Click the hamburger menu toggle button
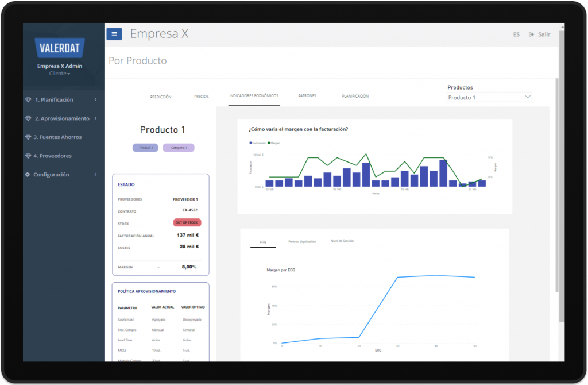 (x=114, y=34)
